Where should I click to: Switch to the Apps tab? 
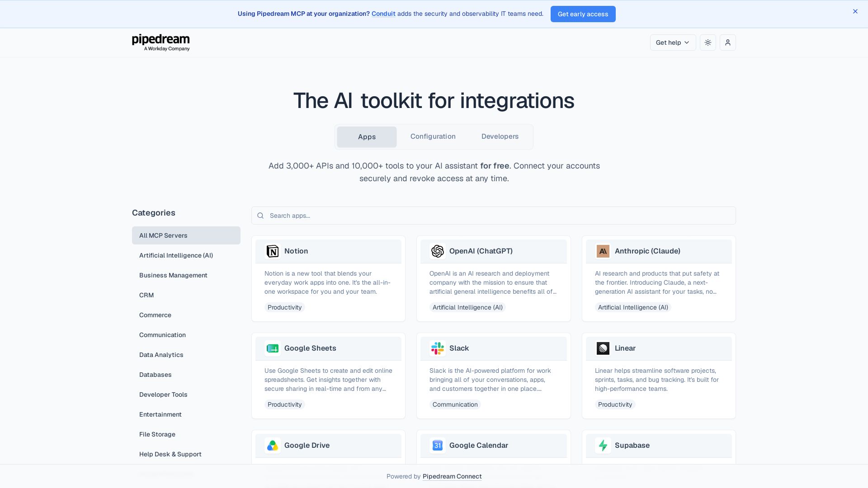(367, 137)
